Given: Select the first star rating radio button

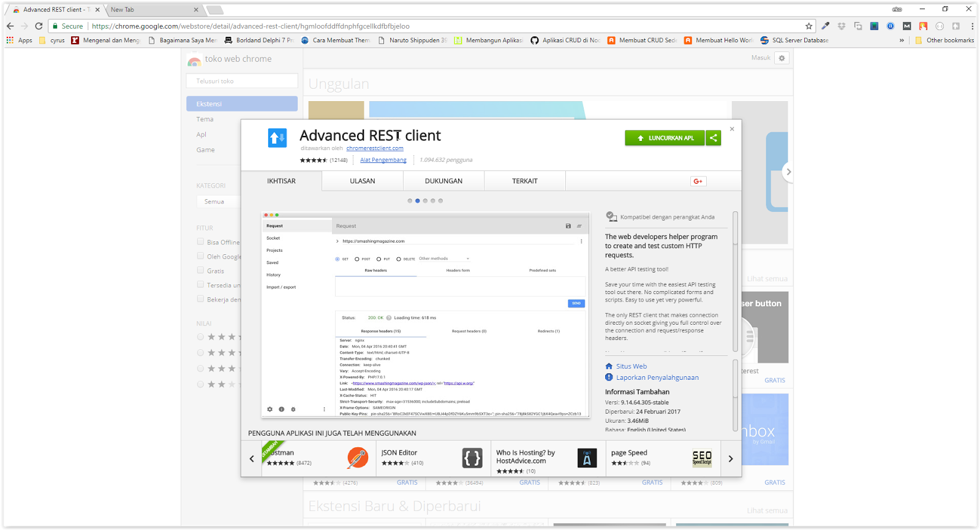Looking at the screenshot, I should [200, 337].
